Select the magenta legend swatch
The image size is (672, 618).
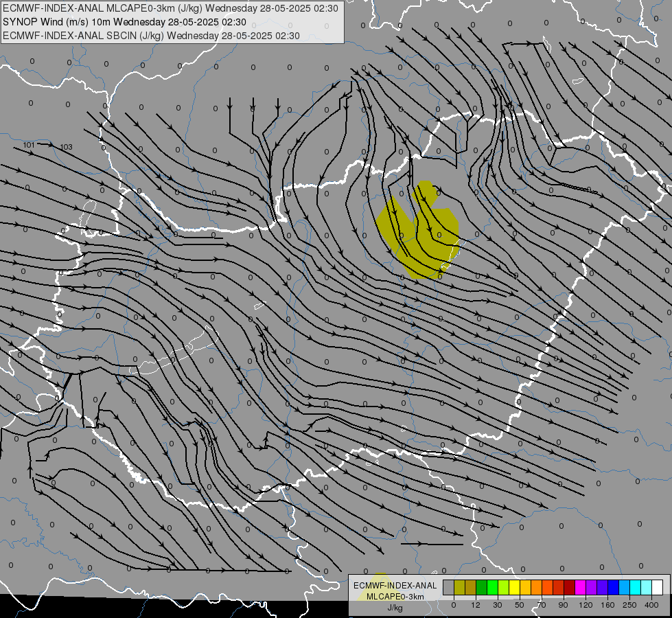581,587
